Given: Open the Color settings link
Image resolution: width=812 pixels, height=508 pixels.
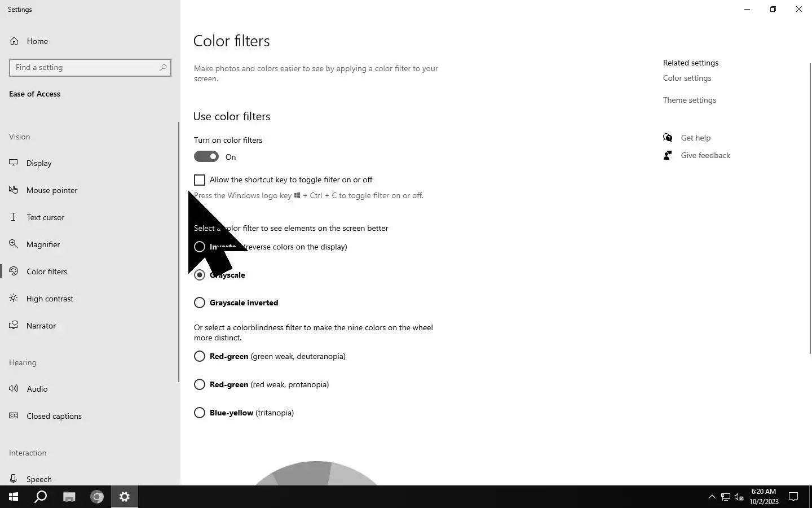Looking at the screenshot, I should pyautogui.click(x=687, y=78).
